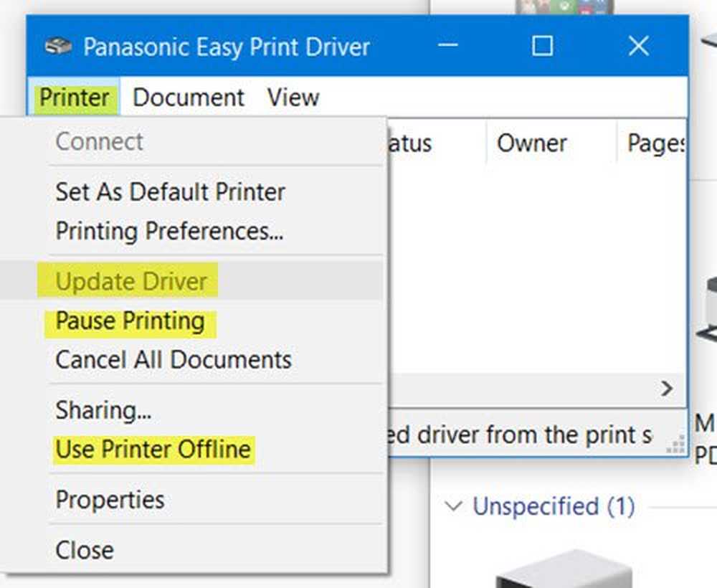
Task: Click the Printer menu in the menu bar
Action: point(75,98)
